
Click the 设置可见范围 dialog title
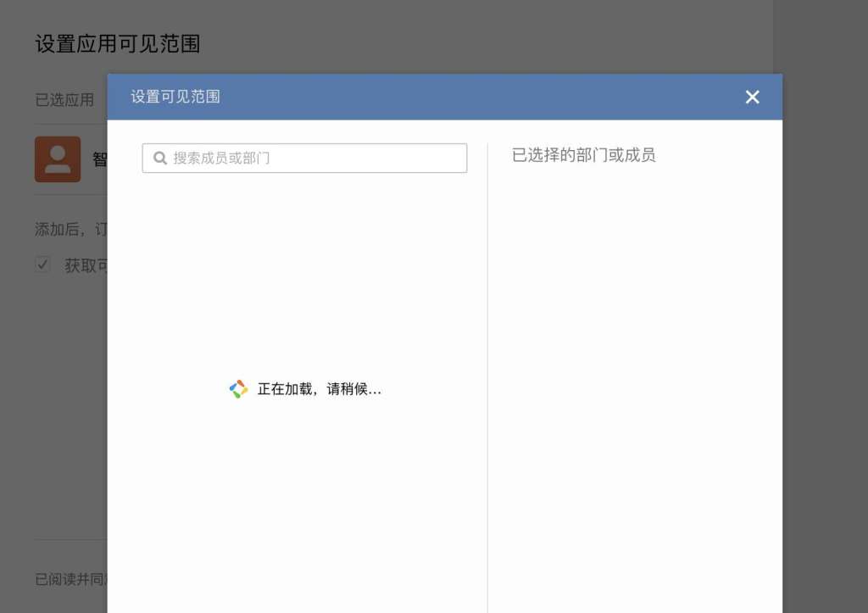click(x=175, y=97)
